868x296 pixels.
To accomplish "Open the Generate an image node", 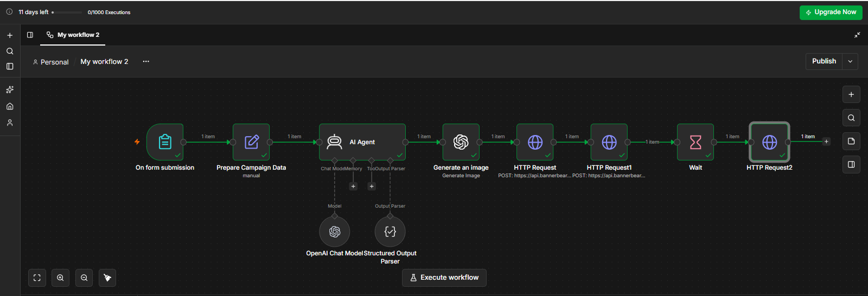I will tap(461, 142).
